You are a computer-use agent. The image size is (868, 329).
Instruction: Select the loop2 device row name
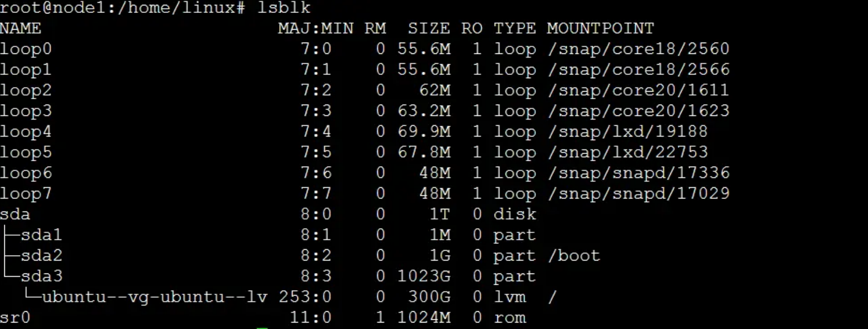pyautogui.click(x=26, y=90)
